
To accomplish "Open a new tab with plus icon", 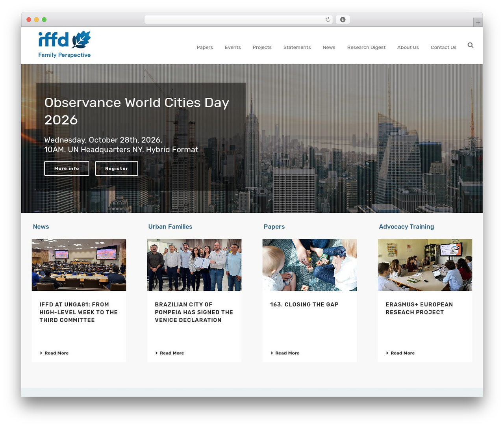I will click(x=478, y=22).
